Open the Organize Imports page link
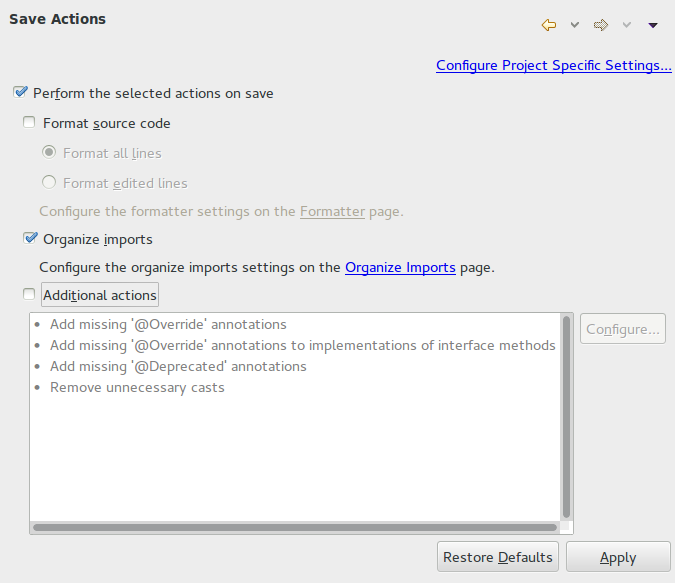 click(400, 268)
